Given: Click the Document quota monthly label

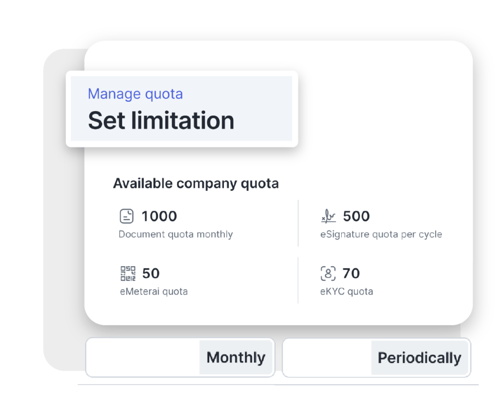Looking at the screenshot, I should click(x=176, y=235).
